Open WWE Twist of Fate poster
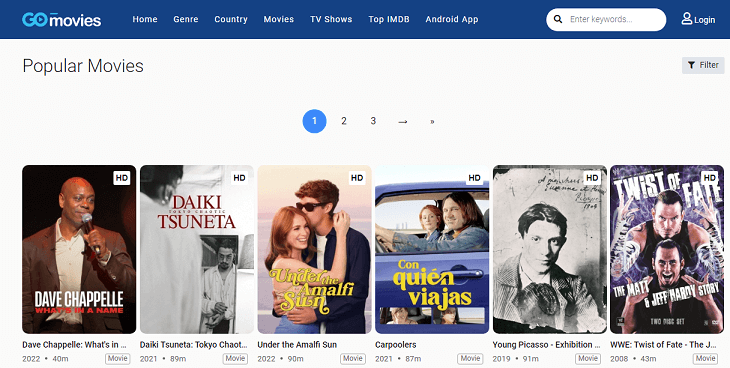The image size is (730, 368). tap(667, 249)
